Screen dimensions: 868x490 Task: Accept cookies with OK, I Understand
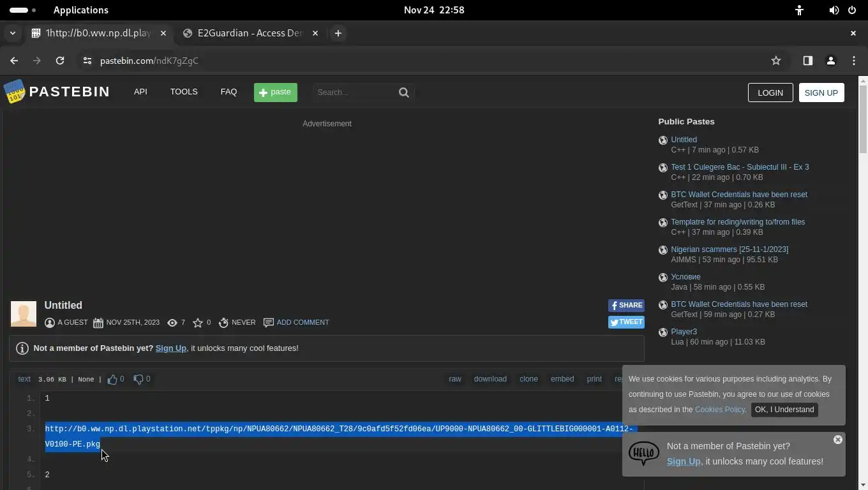click(x=784, y=410)
